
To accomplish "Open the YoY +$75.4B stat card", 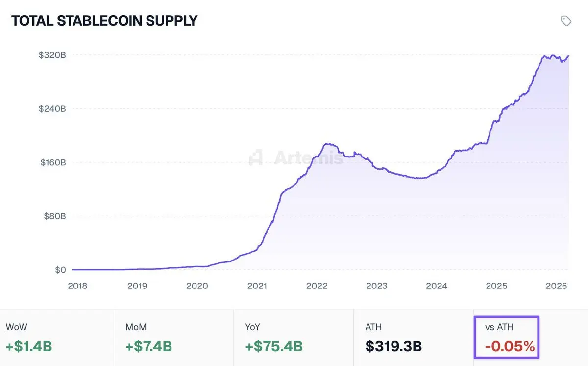I will [293, 338].
